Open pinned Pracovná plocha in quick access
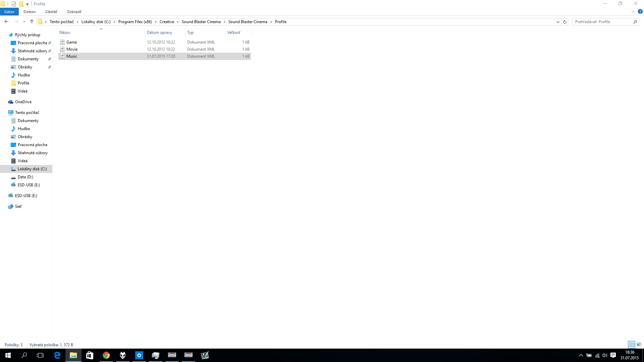The image size is (644, 362). click(x=32, y=43)
